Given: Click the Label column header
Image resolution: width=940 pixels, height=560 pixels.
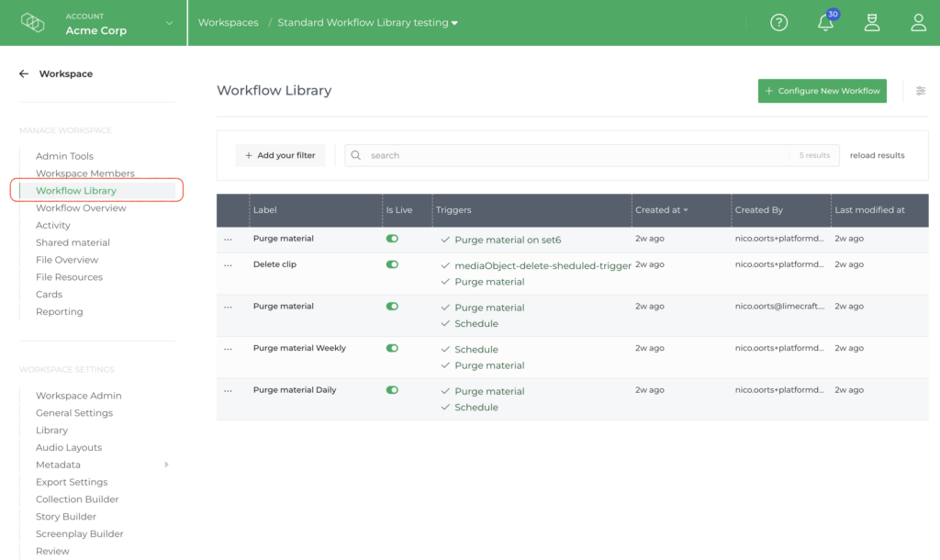Looking at the screenshot, I should (x=265, y=210).
